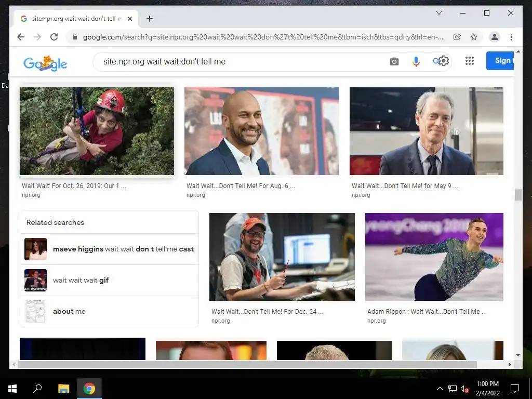Click the about me related thumbnail

coord(36,312)
